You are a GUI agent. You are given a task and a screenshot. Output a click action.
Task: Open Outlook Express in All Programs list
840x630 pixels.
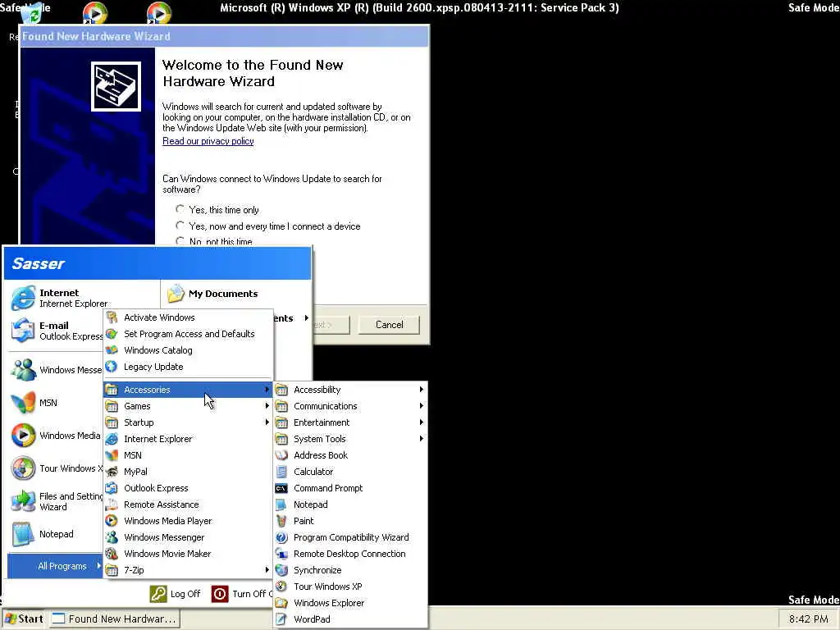point(188,488)
